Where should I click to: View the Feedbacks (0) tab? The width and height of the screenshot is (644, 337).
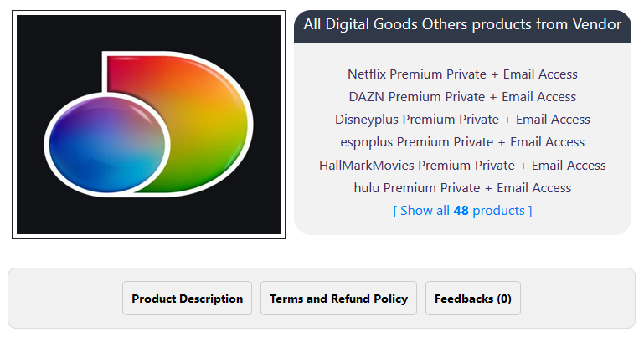[x=472, y=299]
